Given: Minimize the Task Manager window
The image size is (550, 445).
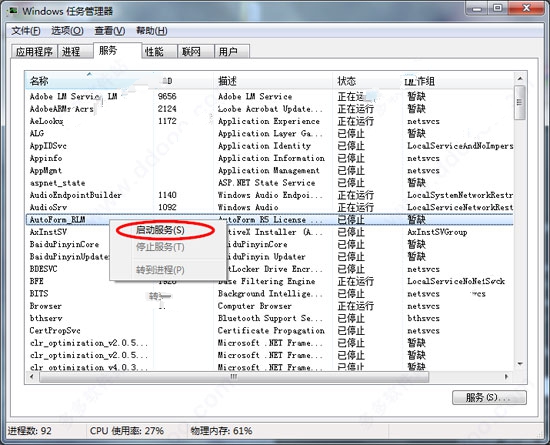Looking at the screenshot, I should click(477, 8).
